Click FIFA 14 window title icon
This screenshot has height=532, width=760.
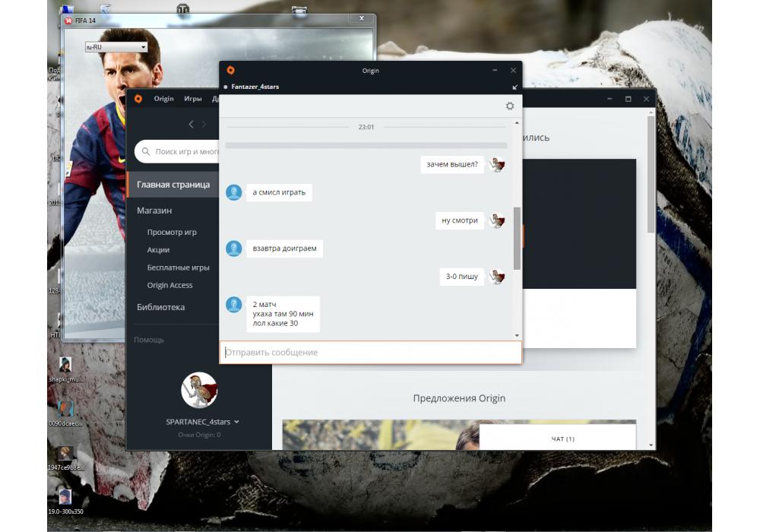coord(68,21)
